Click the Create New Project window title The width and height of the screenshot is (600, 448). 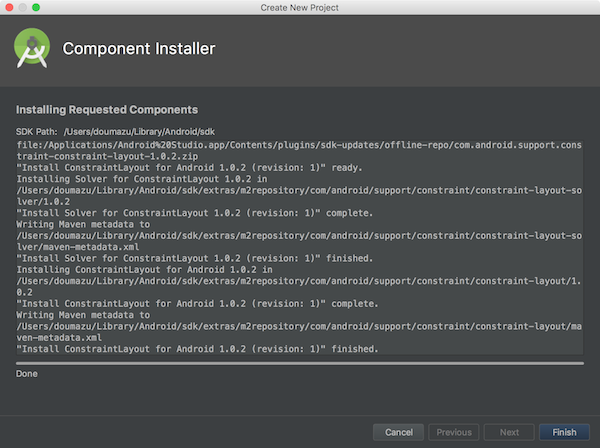(300, 8)
